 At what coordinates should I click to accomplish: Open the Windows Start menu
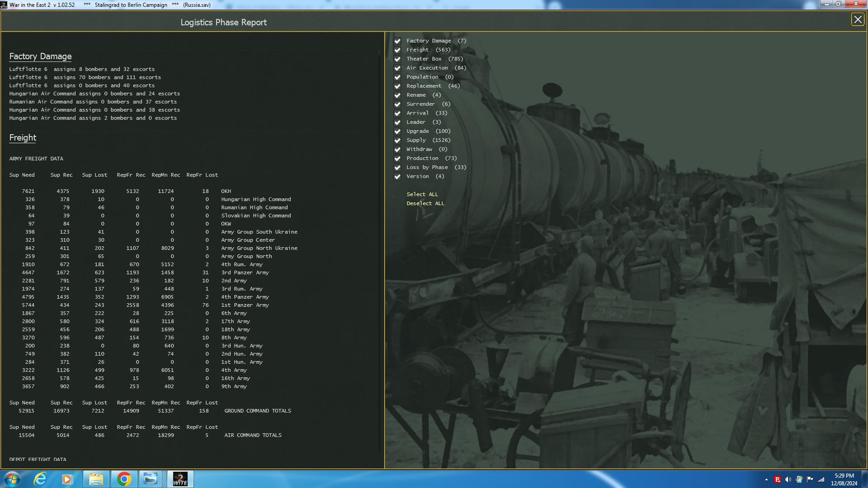point(11,479)
